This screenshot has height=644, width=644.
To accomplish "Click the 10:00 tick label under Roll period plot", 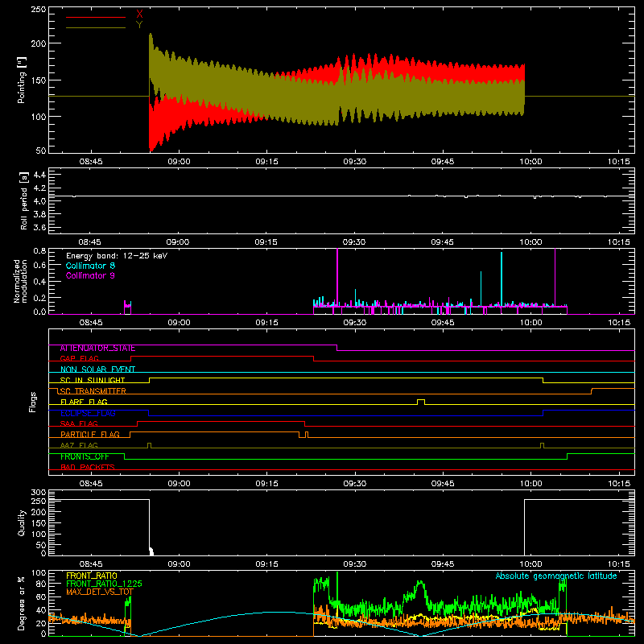I will coord(530,242).
